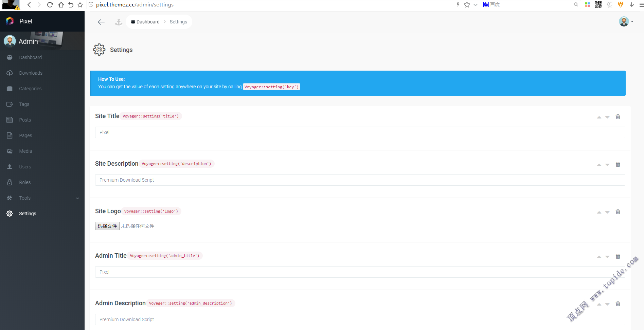Open Tags in the sidebar
644x330 pixels.
[24, 104]
